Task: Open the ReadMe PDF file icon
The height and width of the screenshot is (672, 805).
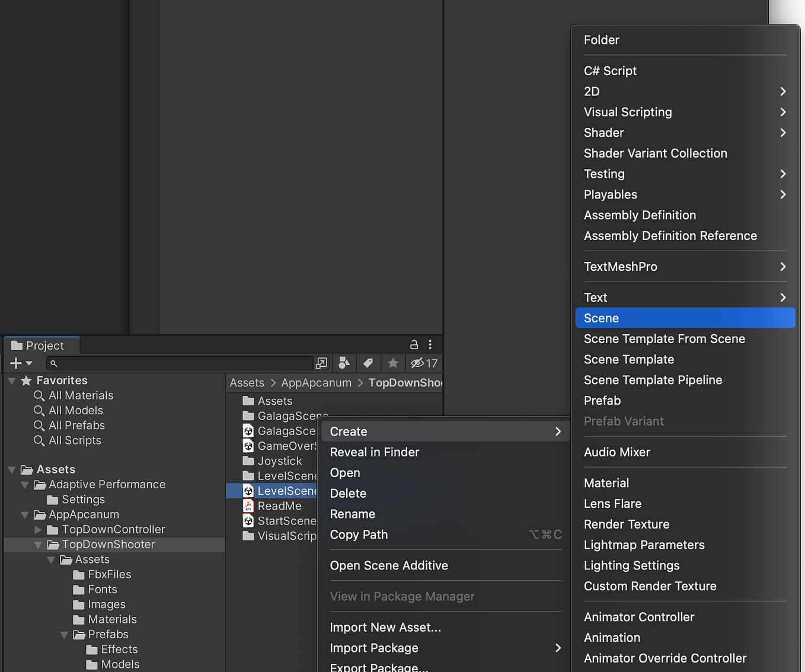Action: pos(248,505)
